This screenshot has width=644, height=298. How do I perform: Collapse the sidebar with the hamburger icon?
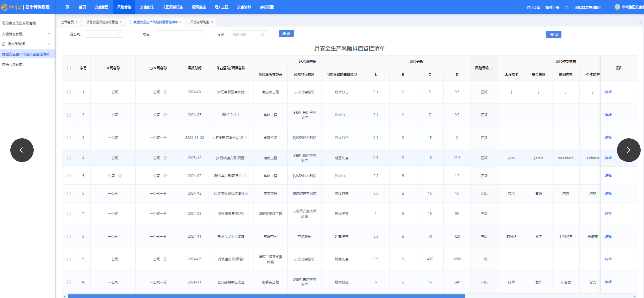pos(67,7)
